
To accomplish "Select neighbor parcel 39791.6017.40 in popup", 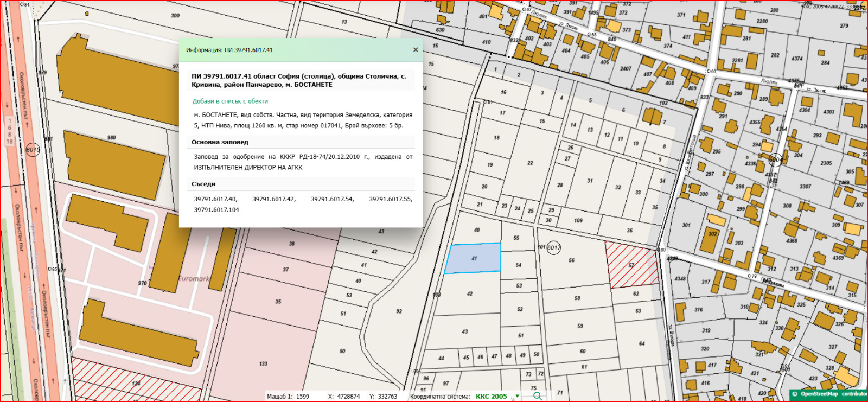I will (x=215, y=199).
